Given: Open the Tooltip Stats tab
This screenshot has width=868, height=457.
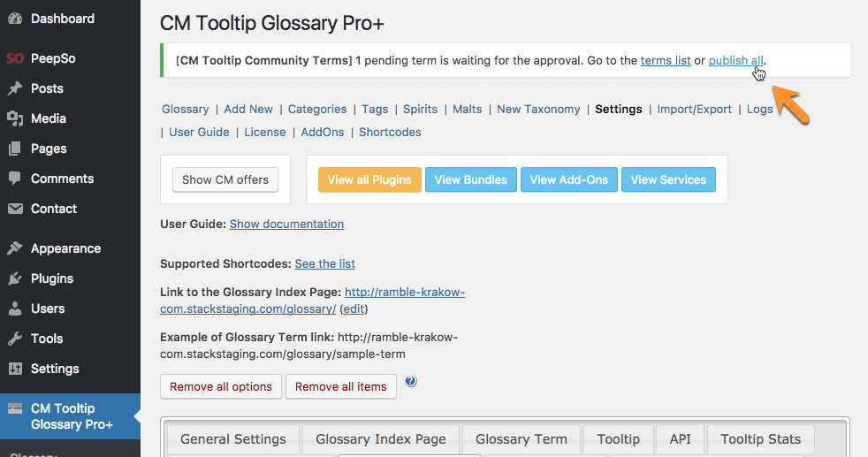Looking at the screenshot, I should click(760, 439).
